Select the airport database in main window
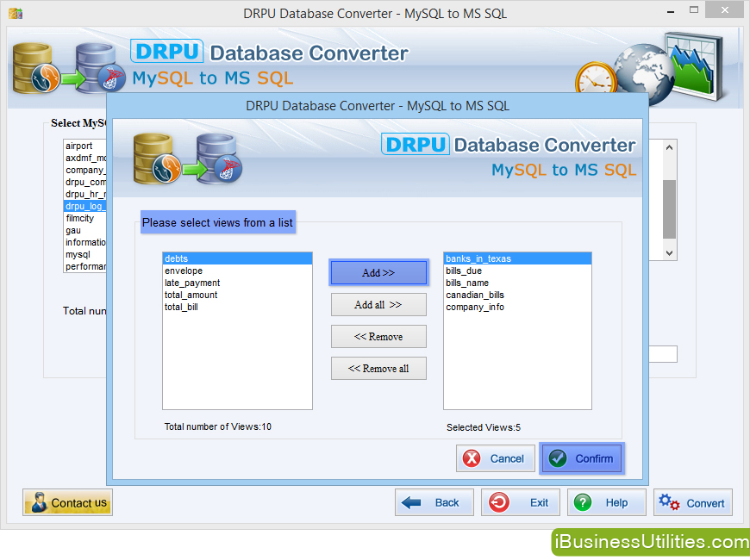This screenshot has height=560, width=750. tap(85, 146)
